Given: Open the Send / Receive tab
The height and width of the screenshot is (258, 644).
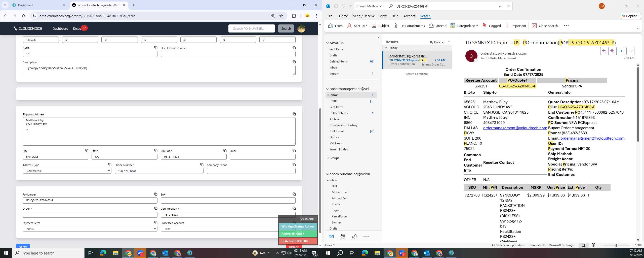Looking at the screenshot, I should (x=364, y=16).
